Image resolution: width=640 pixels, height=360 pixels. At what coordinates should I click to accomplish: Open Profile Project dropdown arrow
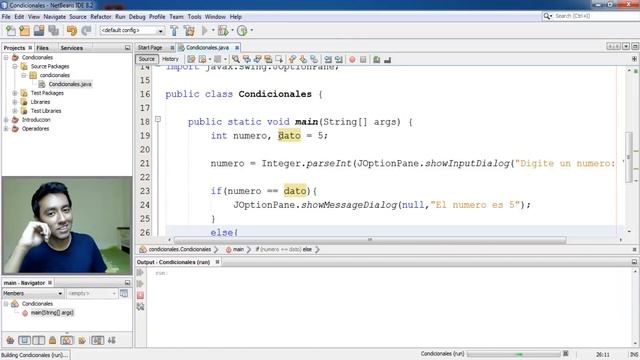coord(251,31)
